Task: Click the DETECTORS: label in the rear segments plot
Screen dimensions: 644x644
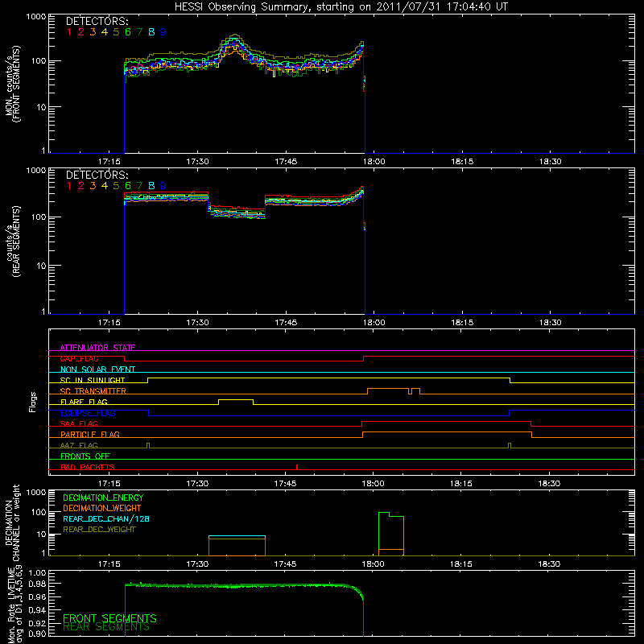Action: [x=97, y=175]
